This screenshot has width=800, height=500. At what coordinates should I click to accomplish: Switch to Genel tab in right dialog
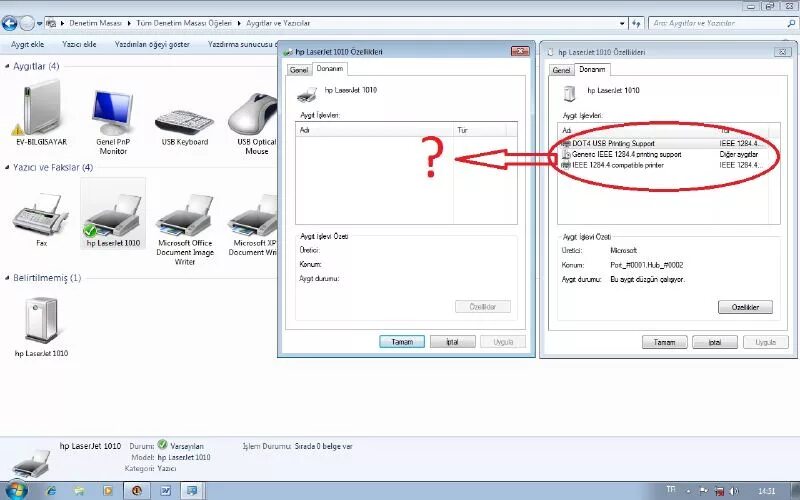tap(561, 70)
